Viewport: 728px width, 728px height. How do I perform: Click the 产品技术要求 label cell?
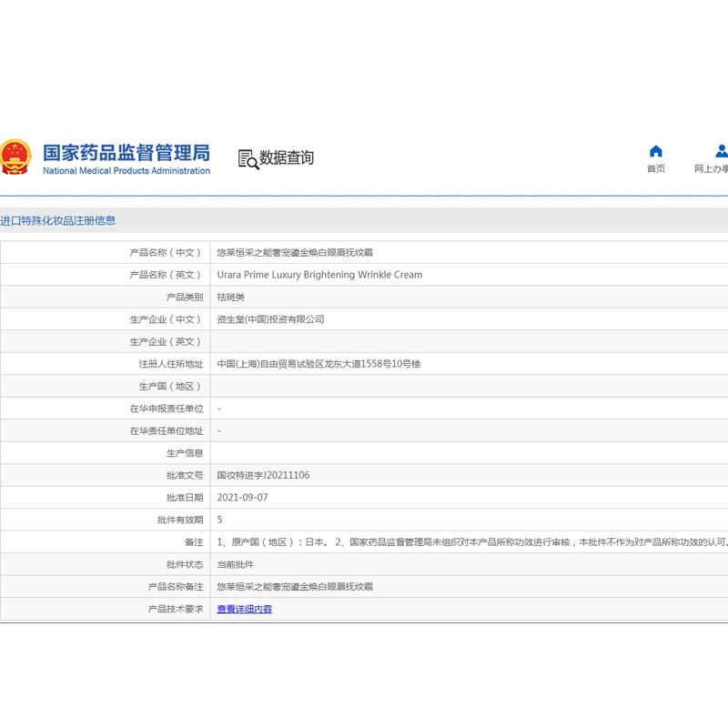point(106,609)
